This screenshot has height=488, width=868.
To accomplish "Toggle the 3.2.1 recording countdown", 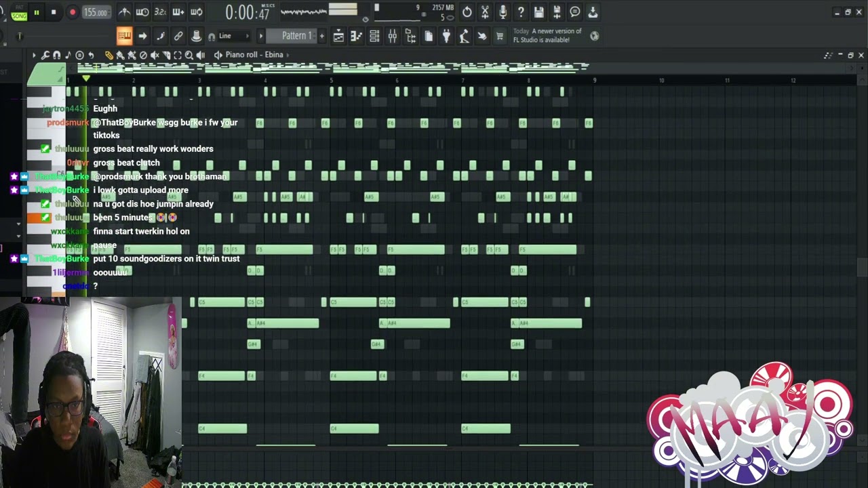I will click(x=160, y=12).
